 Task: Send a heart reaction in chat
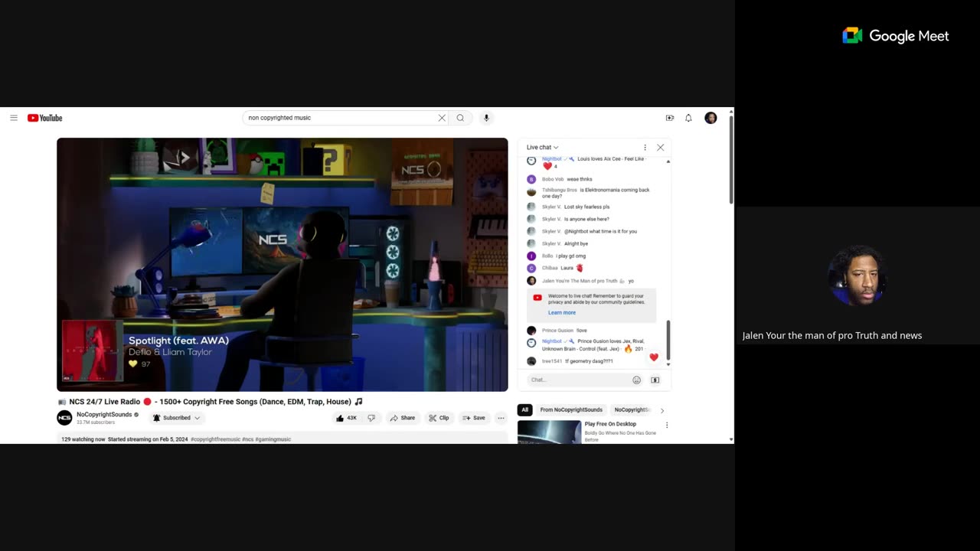pos(653,357)
